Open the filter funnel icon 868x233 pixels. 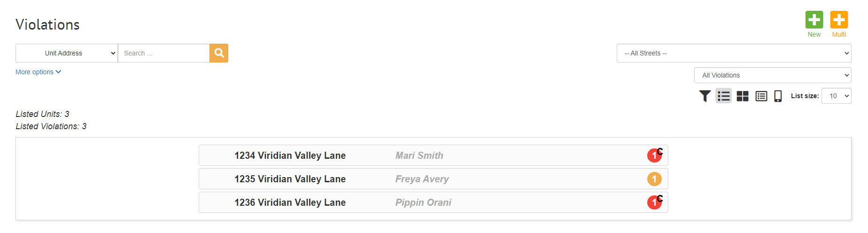click(705, 96)
